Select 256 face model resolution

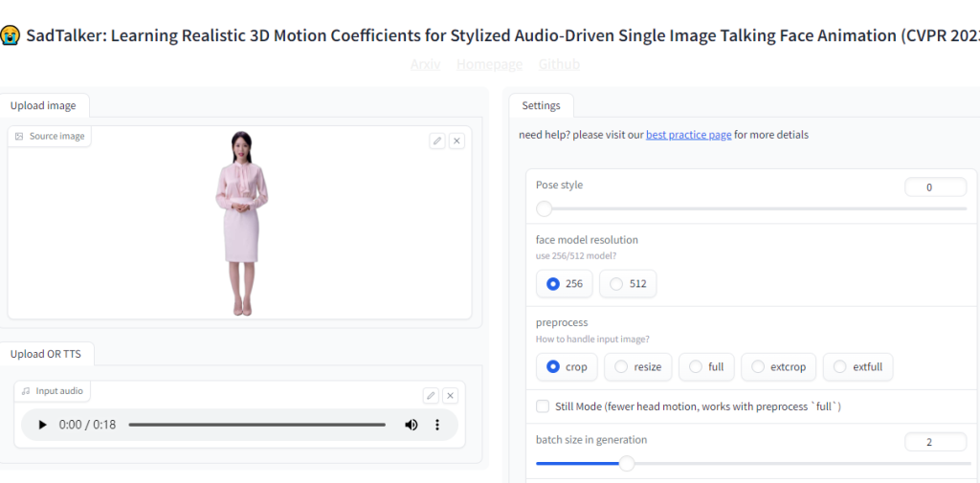tap(565, 284)
